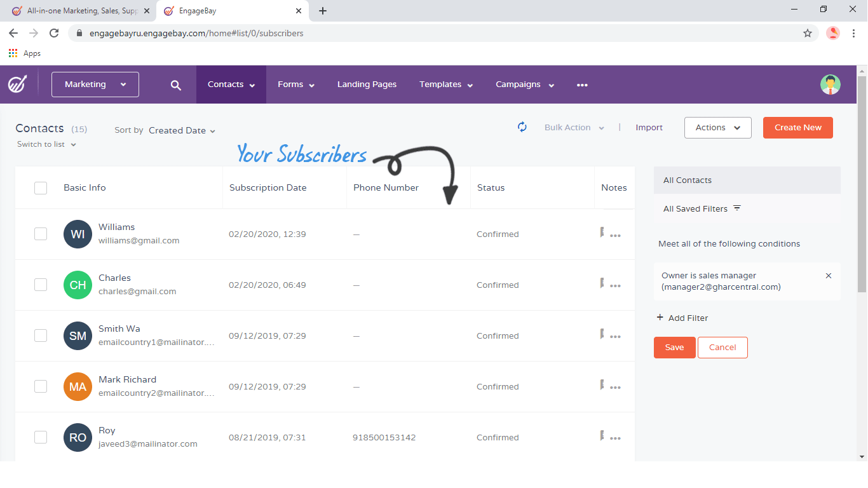The image size is (868, 488).
Task: Open the three-dot more menu in navbar
Action: [x=582, y=85]
